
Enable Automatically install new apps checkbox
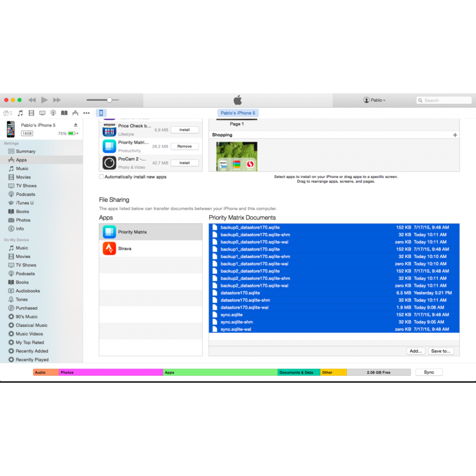[x=102, y=177]
